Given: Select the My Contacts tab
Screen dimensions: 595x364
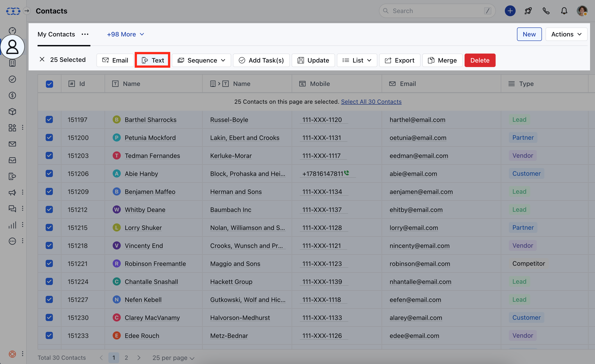Looking at the screenshot, I should 56,34.
